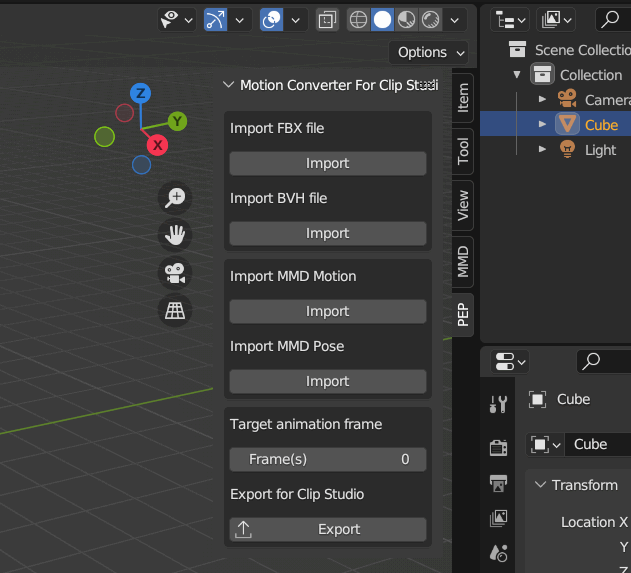Switch to the View sidebar tab
631x573 pixels.
pos(463,205)
